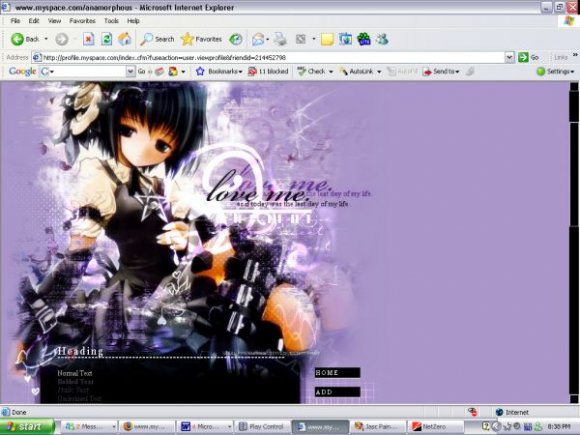
Task: Stop page loading with red X icon
Action: pos(88,39)
